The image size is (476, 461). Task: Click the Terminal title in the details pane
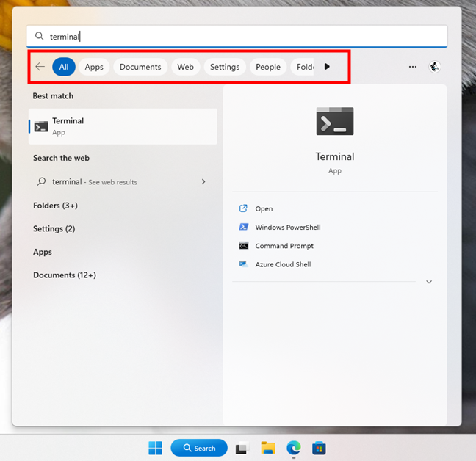(335, 156)
